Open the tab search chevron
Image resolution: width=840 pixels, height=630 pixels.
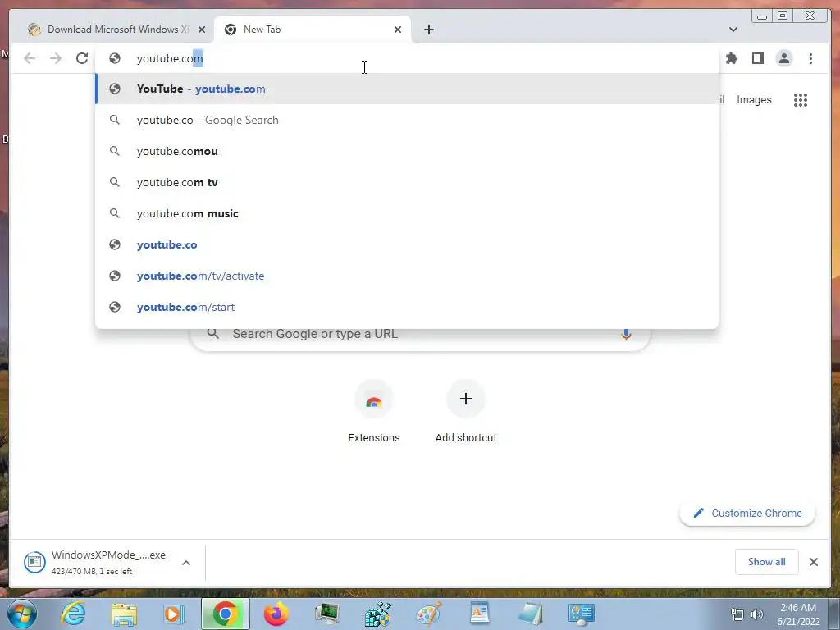[x=733, y=30]
